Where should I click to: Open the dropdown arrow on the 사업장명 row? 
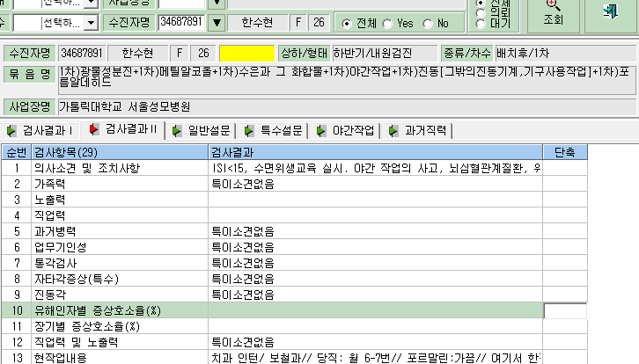click(x=217, y=4)
